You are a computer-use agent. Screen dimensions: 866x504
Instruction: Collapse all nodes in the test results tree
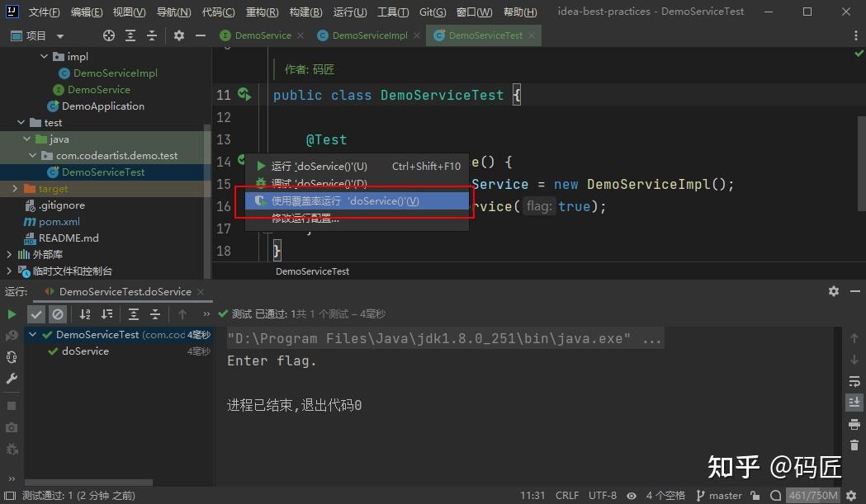tap(154, 314)
